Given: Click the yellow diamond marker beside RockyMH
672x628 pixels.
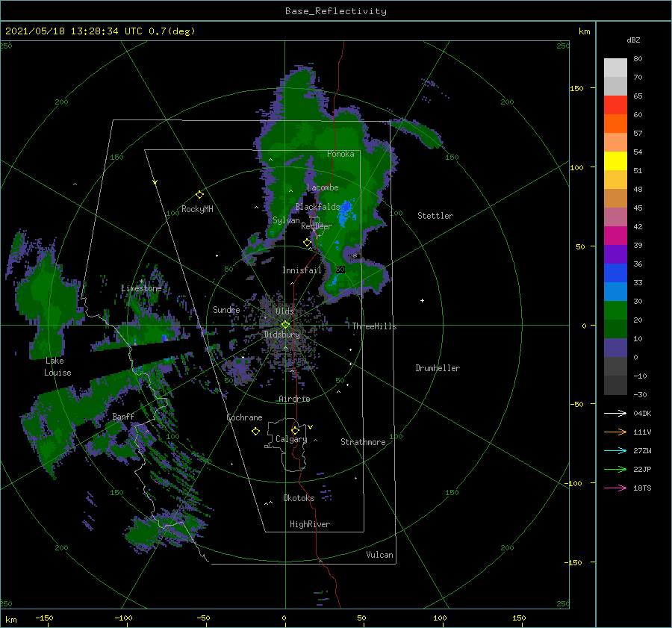Looking at the screenshot, I should click(199, 195).
